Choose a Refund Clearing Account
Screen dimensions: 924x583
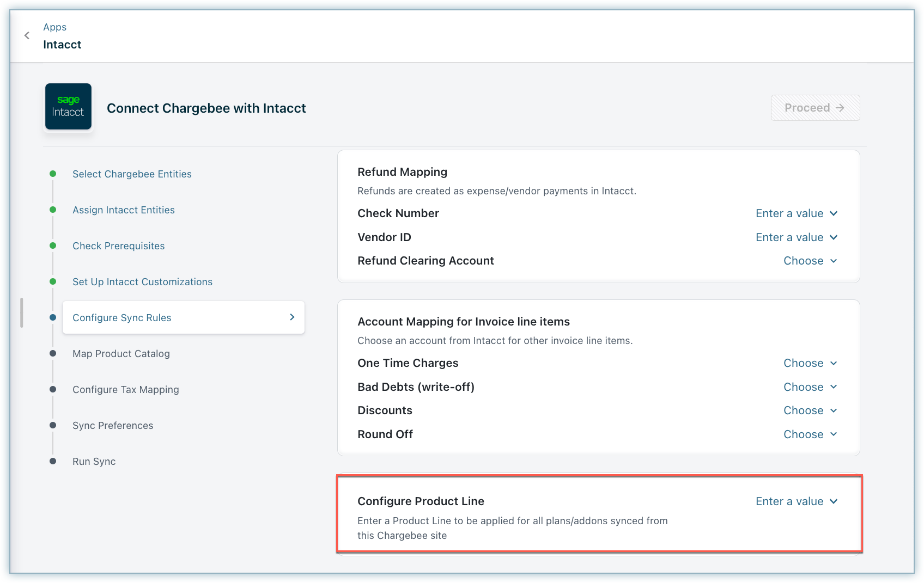click(810, 261)
